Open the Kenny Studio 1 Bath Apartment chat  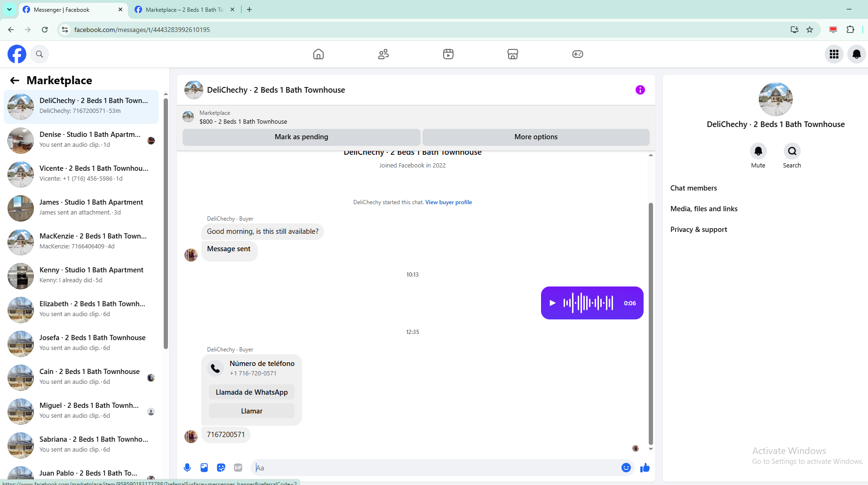[81, 276]
